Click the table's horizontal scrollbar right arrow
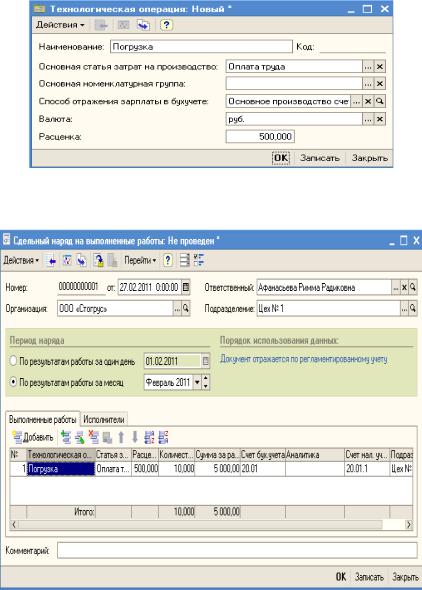 point(408,525)
